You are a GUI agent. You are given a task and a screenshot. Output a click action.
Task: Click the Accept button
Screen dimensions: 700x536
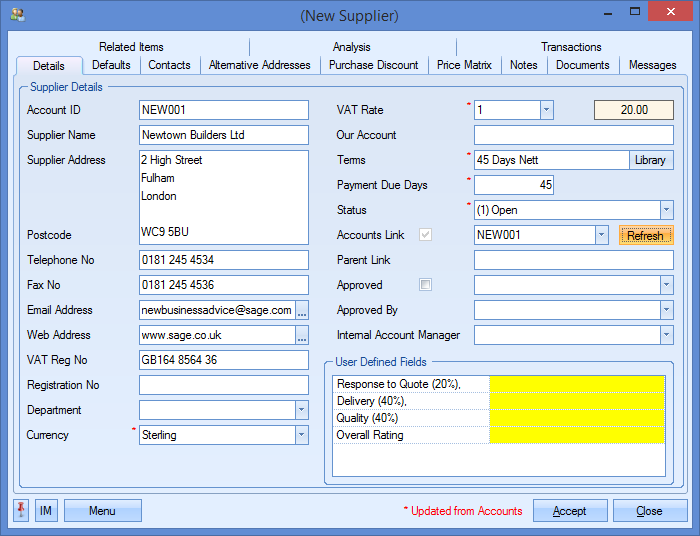[570, 511]
